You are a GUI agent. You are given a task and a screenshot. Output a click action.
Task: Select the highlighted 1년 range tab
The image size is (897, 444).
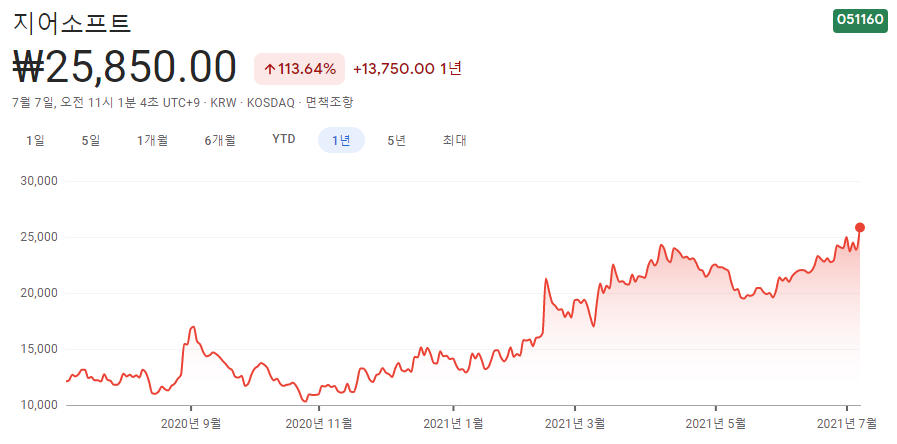coord(341,140)
